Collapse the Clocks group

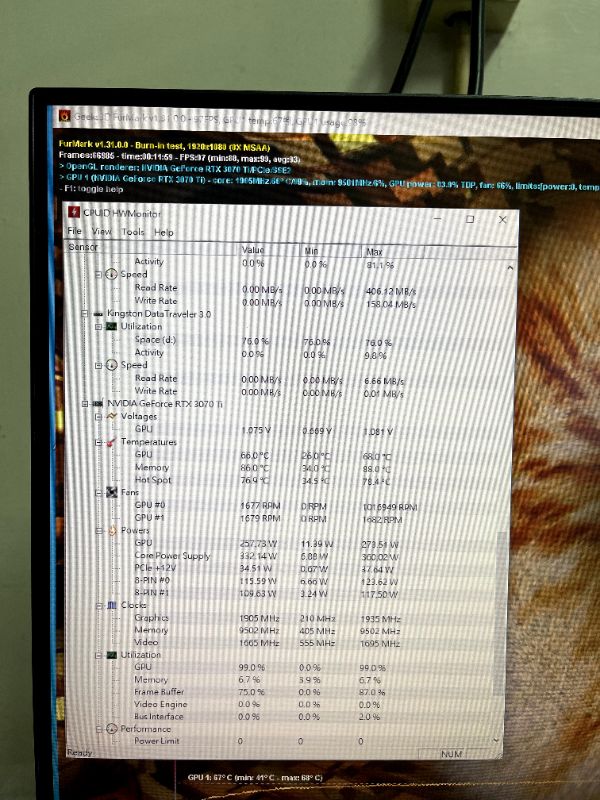[x=98, y=606]
